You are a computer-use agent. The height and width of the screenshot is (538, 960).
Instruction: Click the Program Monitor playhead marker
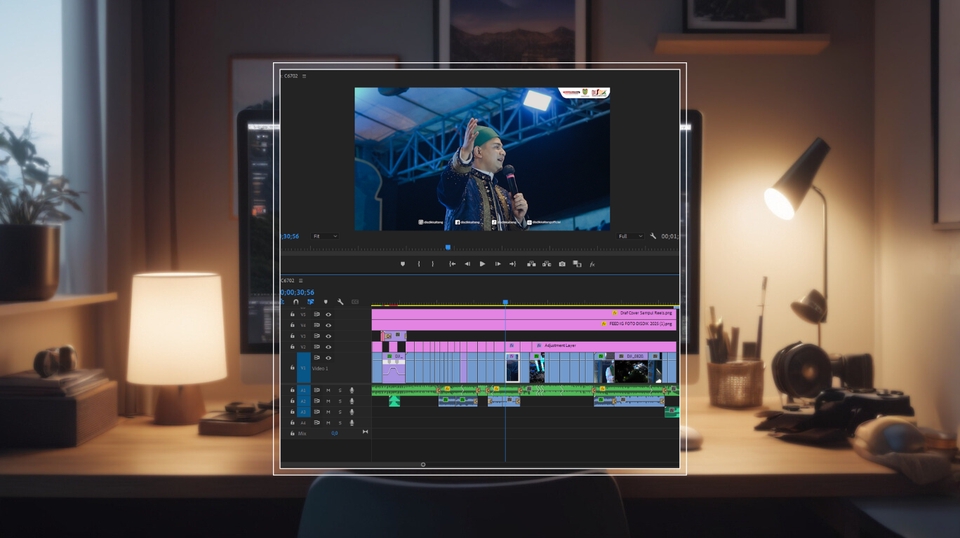[x=448, y=247]
